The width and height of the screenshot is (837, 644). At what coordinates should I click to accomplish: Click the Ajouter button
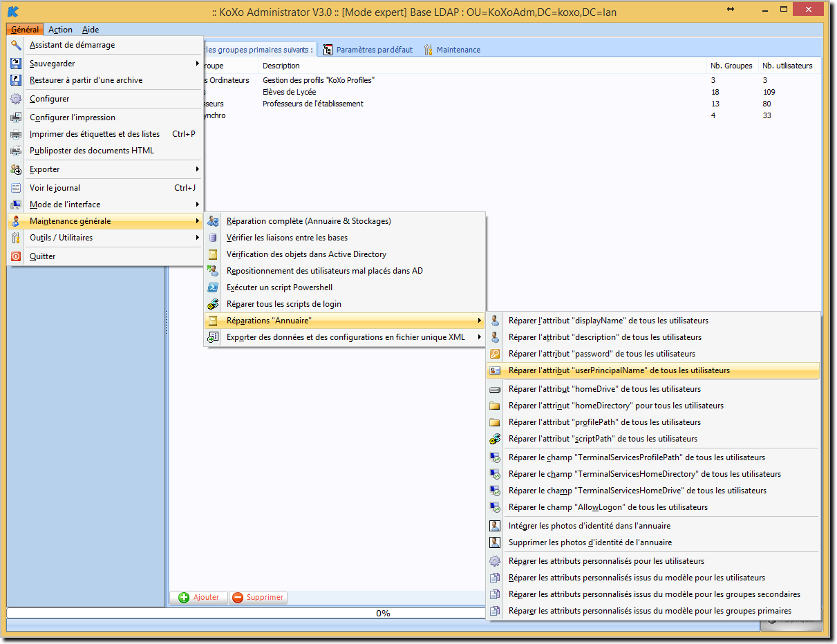pyautogui.click(x=199, y=598)
